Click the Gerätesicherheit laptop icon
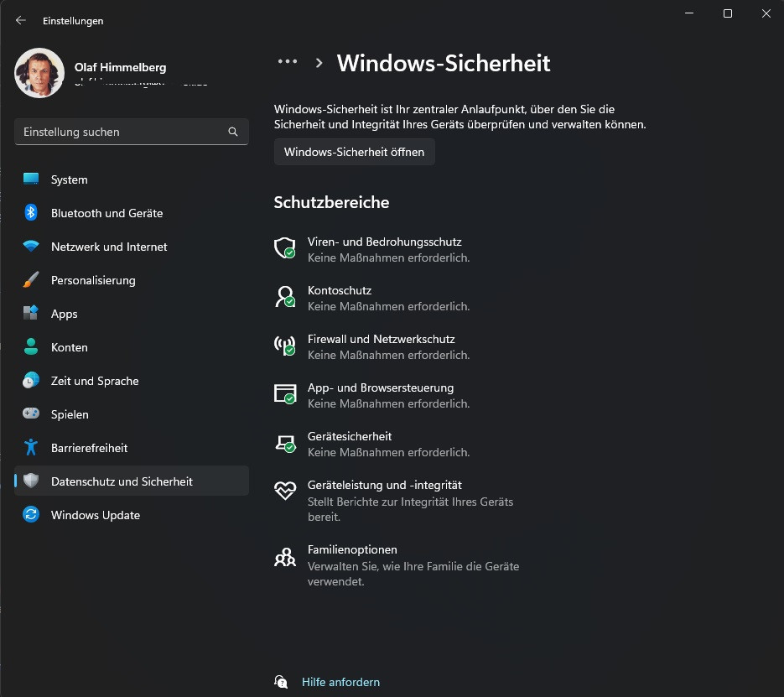 click(285, 443)
